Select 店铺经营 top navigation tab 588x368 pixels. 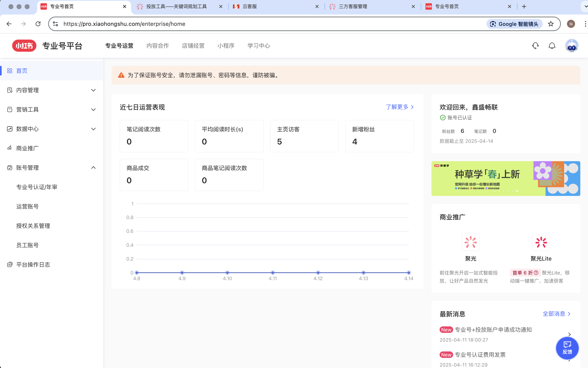[193, 45]
